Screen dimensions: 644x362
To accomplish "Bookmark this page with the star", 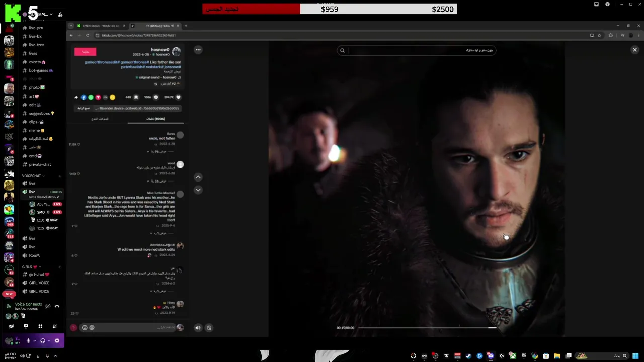I will click(599, 35).
